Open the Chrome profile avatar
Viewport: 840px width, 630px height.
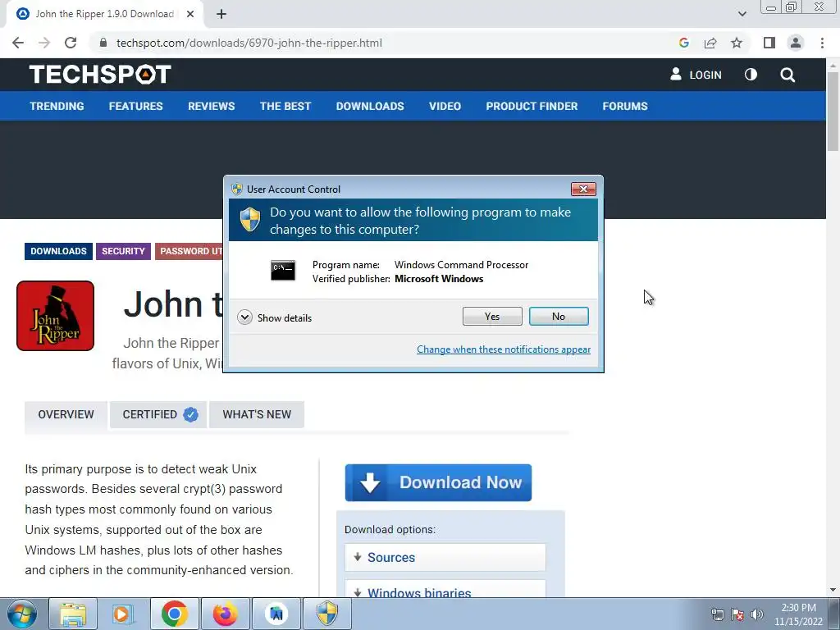point(796,43)
